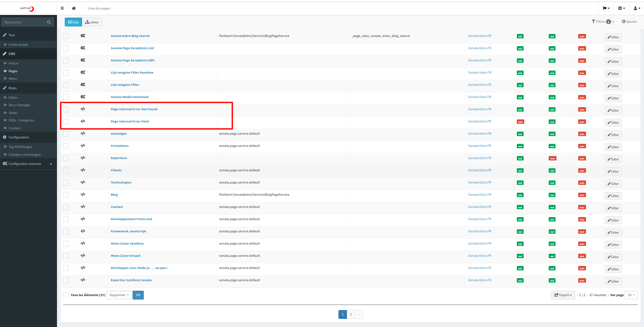Open the hamburger menu at top left
644x327 pixels.
[x=62, y=8]
